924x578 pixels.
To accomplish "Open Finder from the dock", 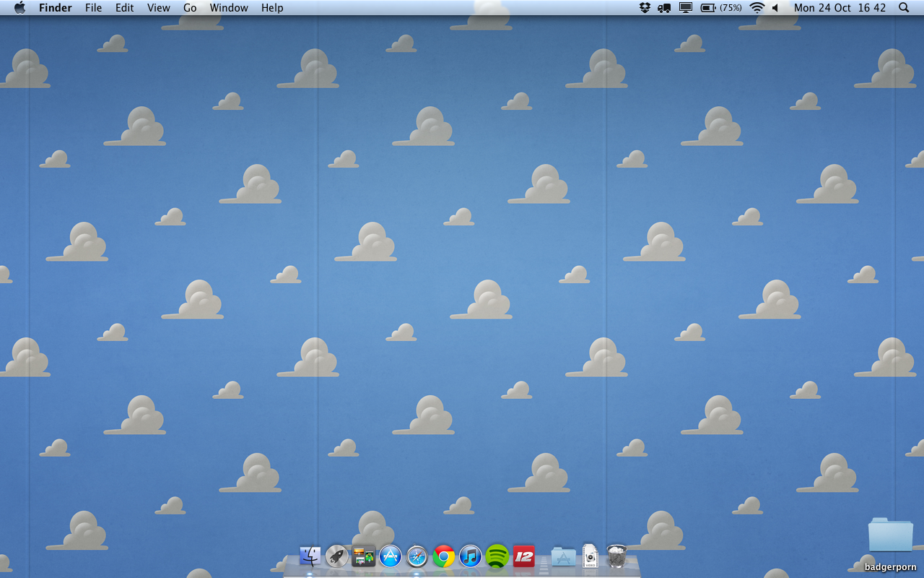I will (x=310, y=556).
